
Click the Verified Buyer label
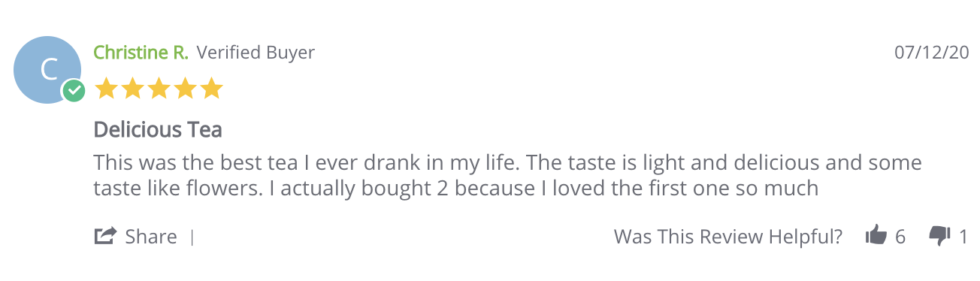click(256, 53)
